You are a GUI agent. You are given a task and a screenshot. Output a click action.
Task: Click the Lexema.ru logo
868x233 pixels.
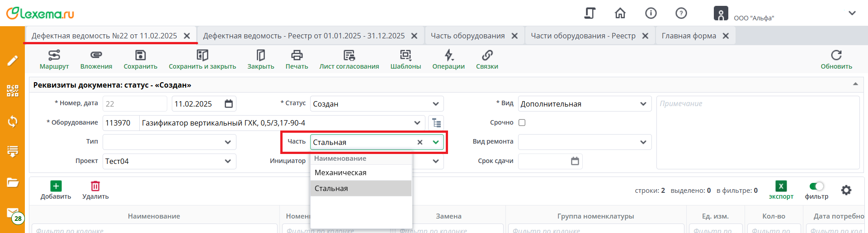[x=40, y=13]
